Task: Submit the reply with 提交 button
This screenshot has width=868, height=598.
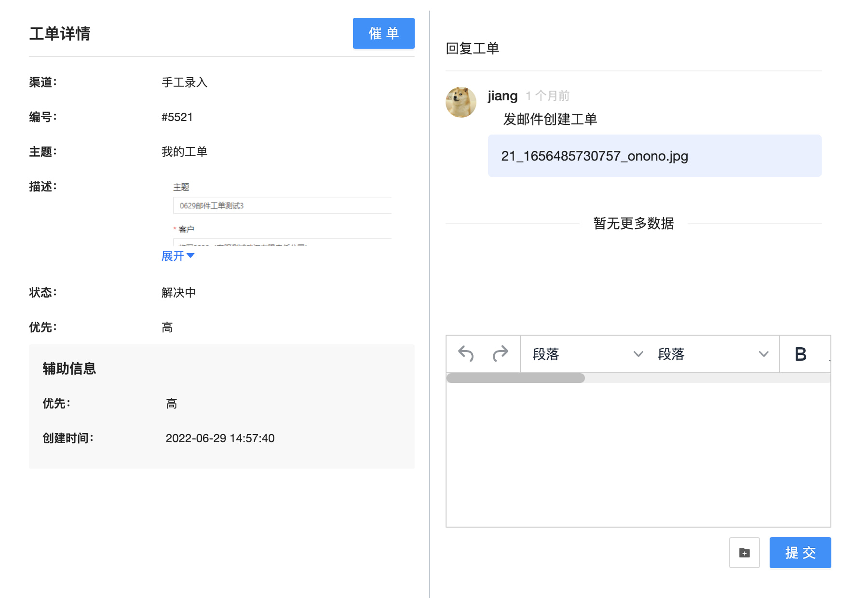Action: click(x=800, y=553)
